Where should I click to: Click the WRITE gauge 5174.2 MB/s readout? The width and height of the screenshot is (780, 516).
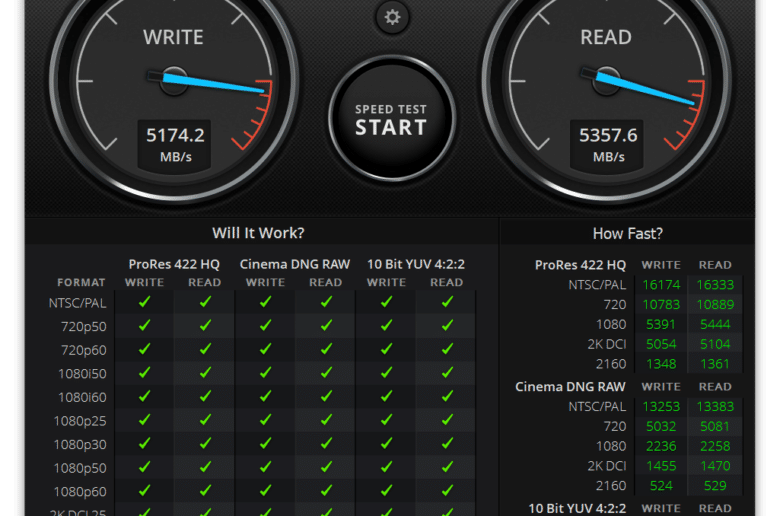tap(175, 144)
